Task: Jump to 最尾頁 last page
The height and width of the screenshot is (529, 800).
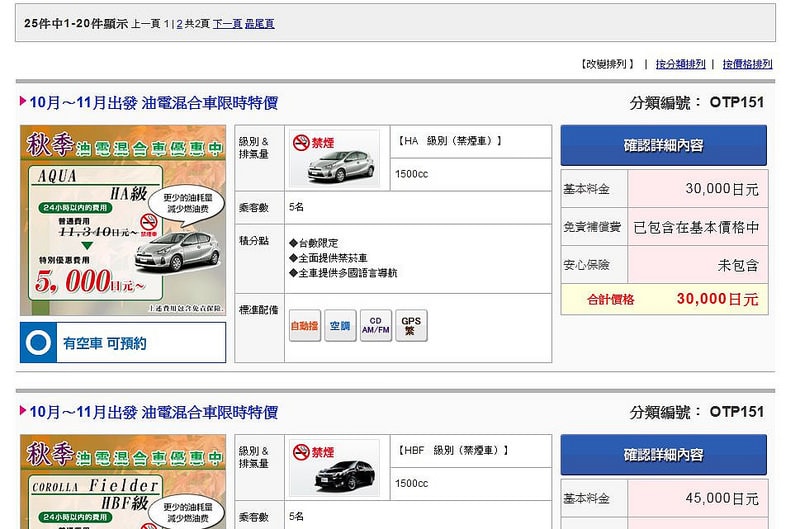Action: point(260,23)
